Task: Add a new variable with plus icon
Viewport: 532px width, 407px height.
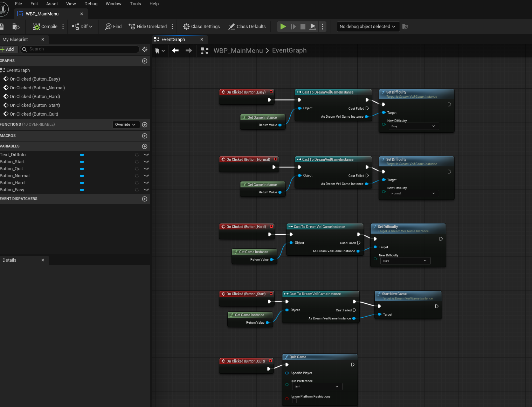Action: [x=145, y=146]
